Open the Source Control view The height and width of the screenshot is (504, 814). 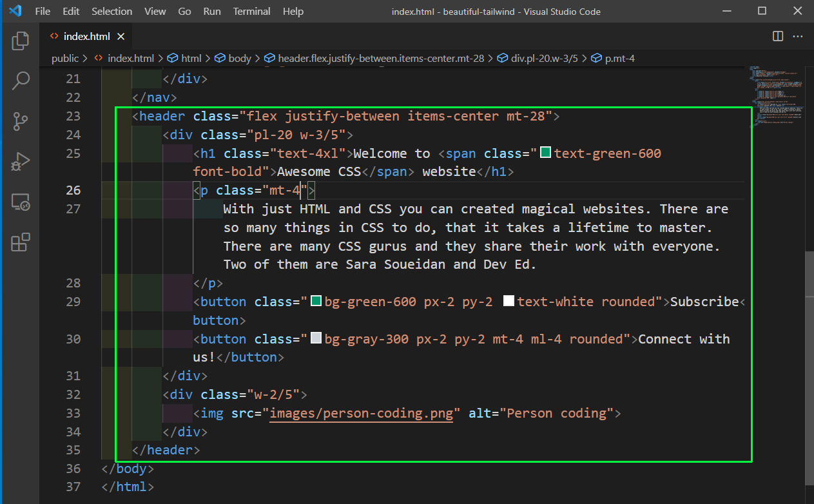[x=20, y=121]
